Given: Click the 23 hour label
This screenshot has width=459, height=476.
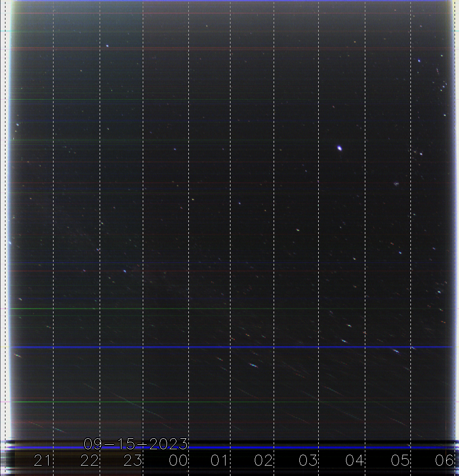Looking at the screenshot, I should pos(133,460).
